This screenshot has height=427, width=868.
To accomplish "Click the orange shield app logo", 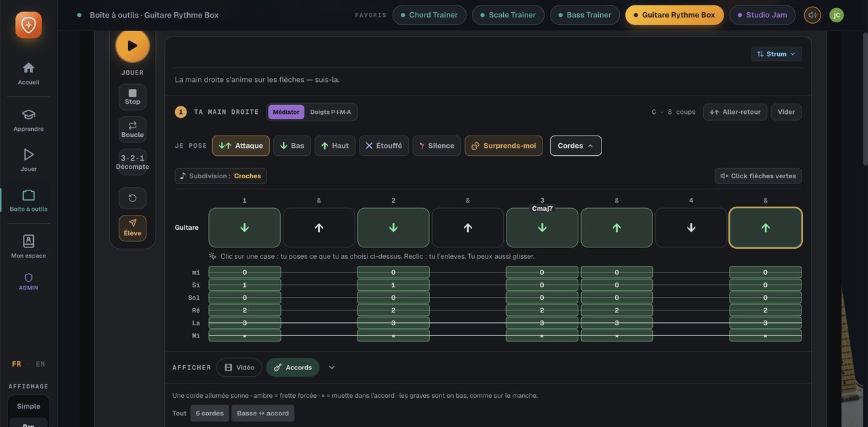I will 28,25.
